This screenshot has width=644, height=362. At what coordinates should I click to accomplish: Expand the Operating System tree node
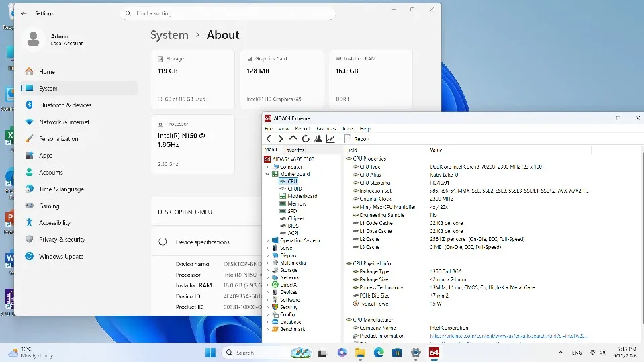pyautogui.click(x=268, y=241)
